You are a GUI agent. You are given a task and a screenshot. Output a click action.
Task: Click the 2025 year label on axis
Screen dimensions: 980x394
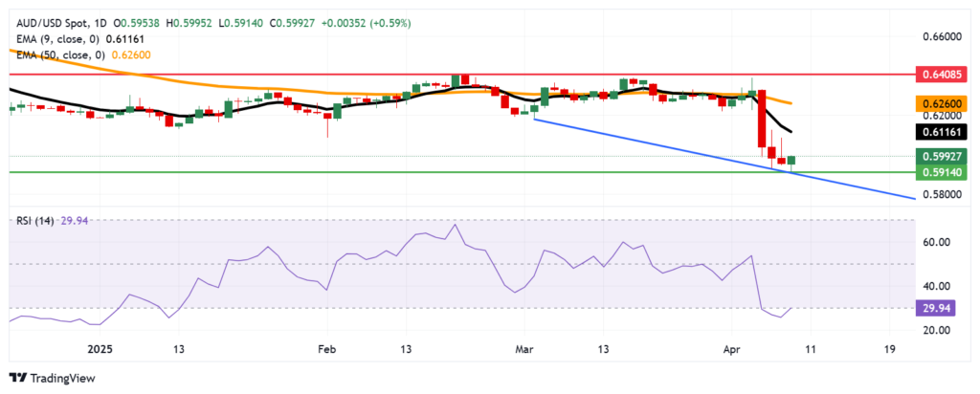tap(100, 350)
